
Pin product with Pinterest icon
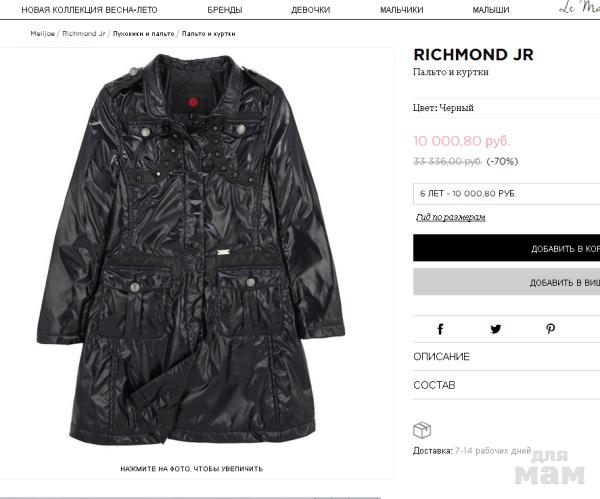550,329
